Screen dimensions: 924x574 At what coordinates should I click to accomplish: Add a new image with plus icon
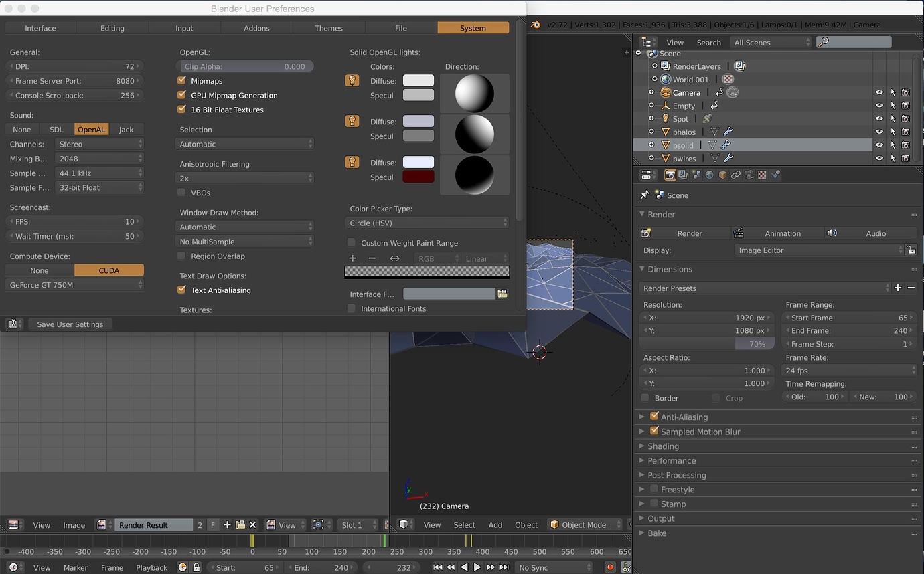click(x=227, y=525)
